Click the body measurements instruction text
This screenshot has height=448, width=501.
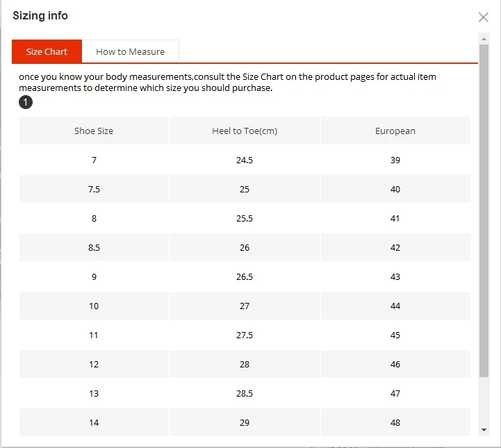[x=227, y=82]
